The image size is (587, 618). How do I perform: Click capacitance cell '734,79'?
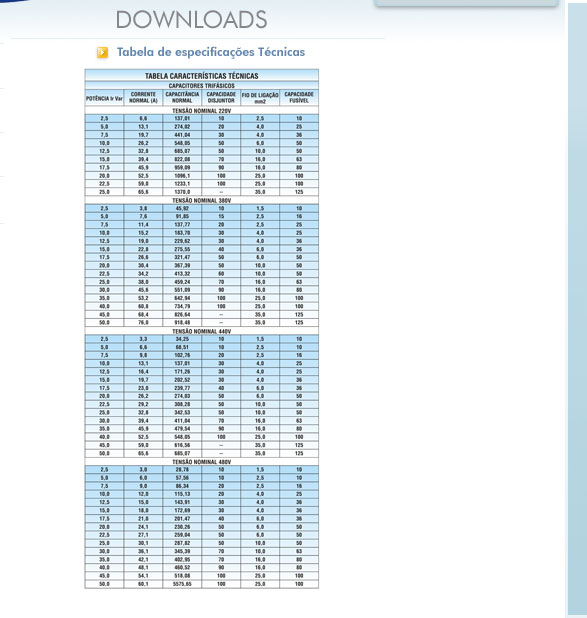coord(182,306)
